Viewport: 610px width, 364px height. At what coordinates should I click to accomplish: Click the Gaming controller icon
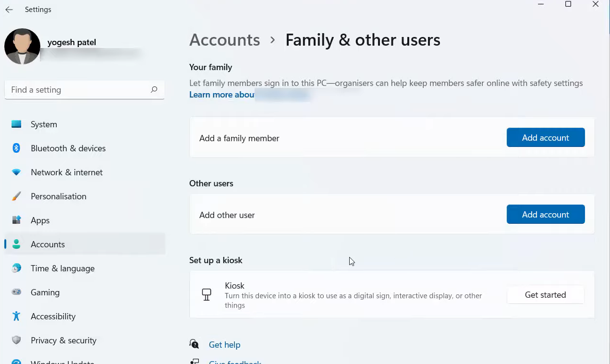click(16, 292)
